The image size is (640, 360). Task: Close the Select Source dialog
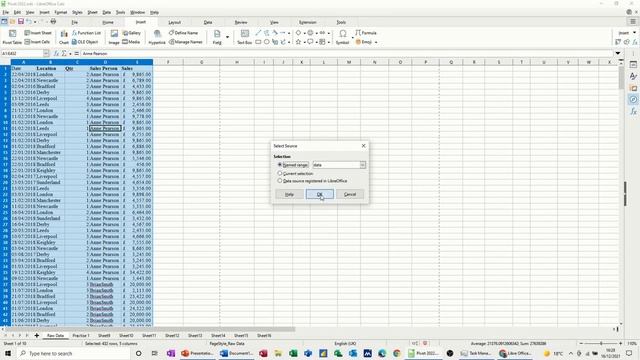363,146
